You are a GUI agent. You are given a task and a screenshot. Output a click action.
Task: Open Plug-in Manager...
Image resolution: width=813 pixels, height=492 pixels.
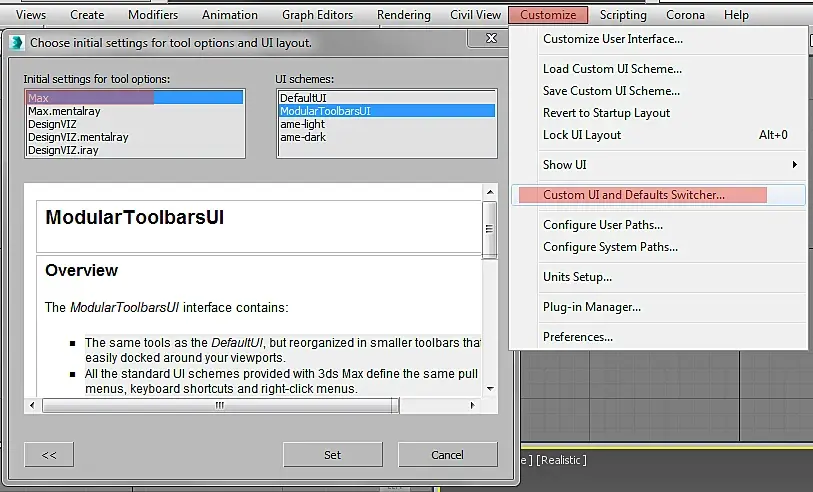pos(658,307)
